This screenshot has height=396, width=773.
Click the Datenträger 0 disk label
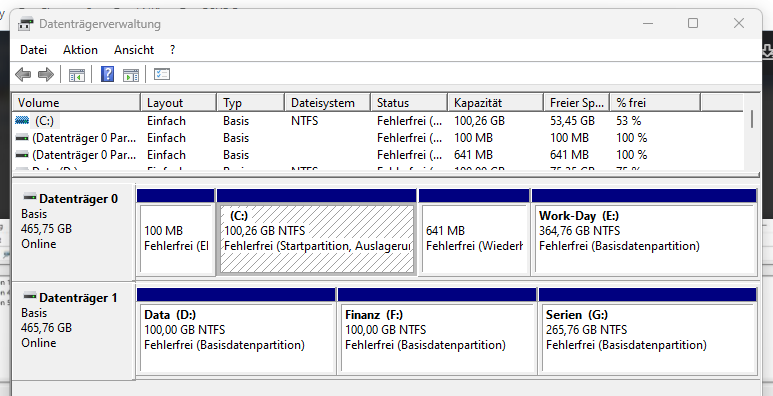[x=78, y=199]
